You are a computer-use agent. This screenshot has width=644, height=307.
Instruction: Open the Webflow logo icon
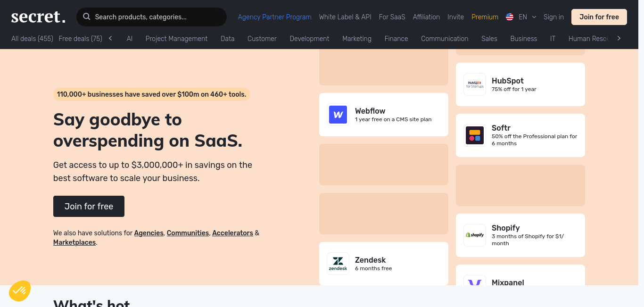click(x=338, y=115)
